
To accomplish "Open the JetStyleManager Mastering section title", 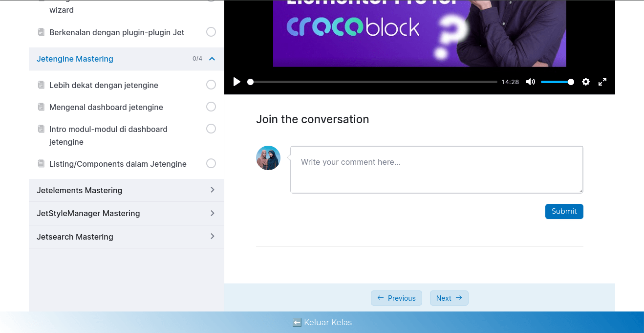I will (88, 213).
